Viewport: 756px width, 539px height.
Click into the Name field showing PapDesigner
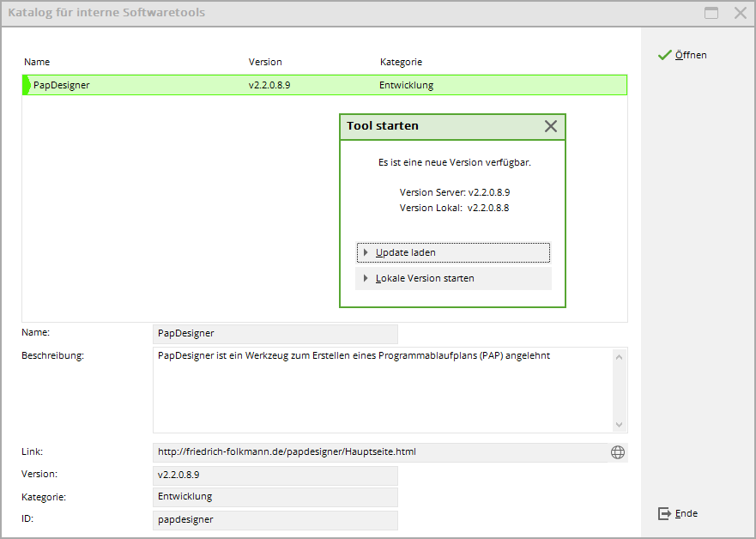click(275, 333)
